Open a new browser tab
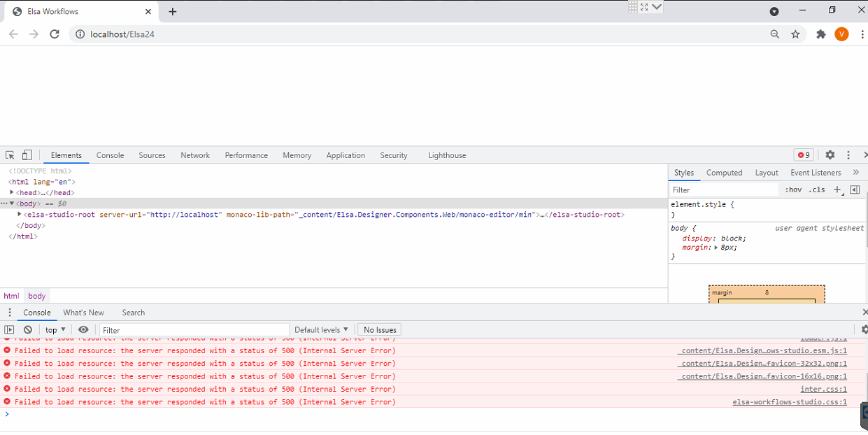Viewport: 868px width, 435px height. tap(173, 12)
